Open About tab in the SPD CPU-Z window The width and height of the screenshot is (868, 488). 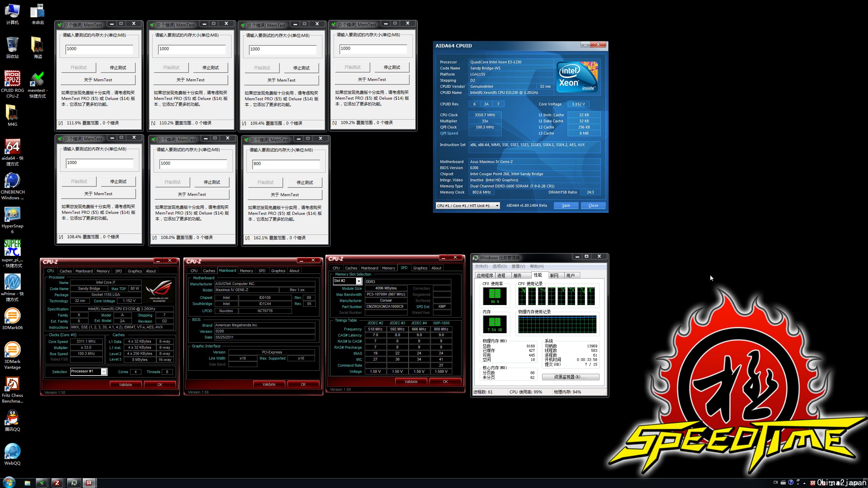click(x=436, y=268)
